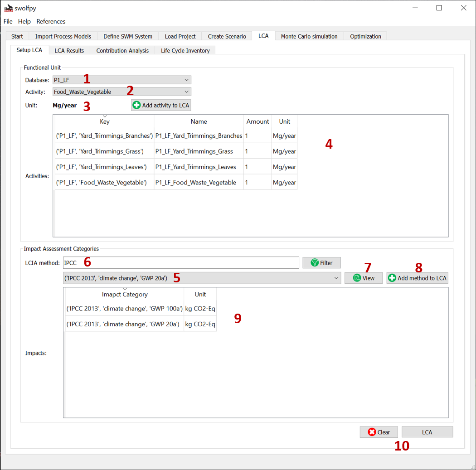476x470 pixels.
Task: Select the Setup LCA sub-tab
Action: (29, 50)
